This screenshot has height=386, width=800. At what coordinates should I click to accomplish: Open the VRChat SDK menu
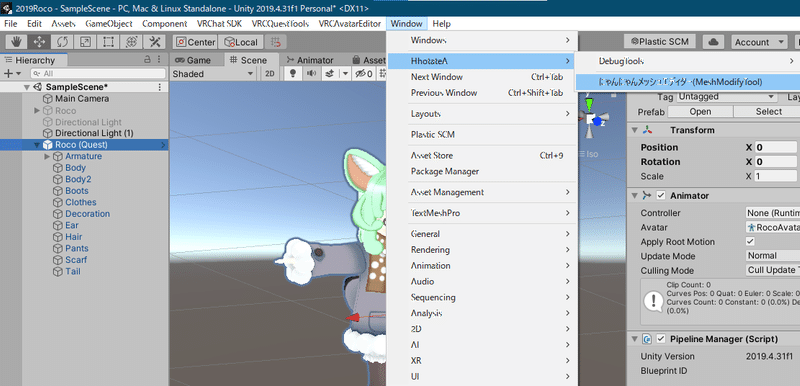219,23
